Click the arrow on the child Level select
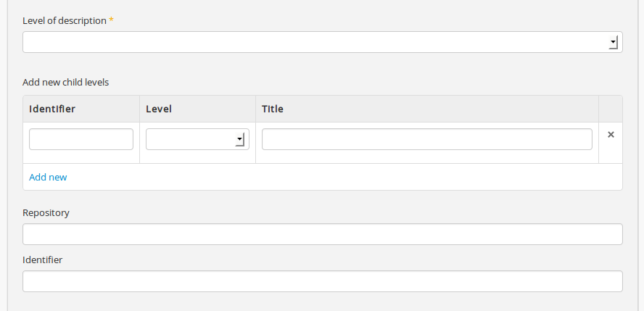644x311 pixels. coord(239,140)
